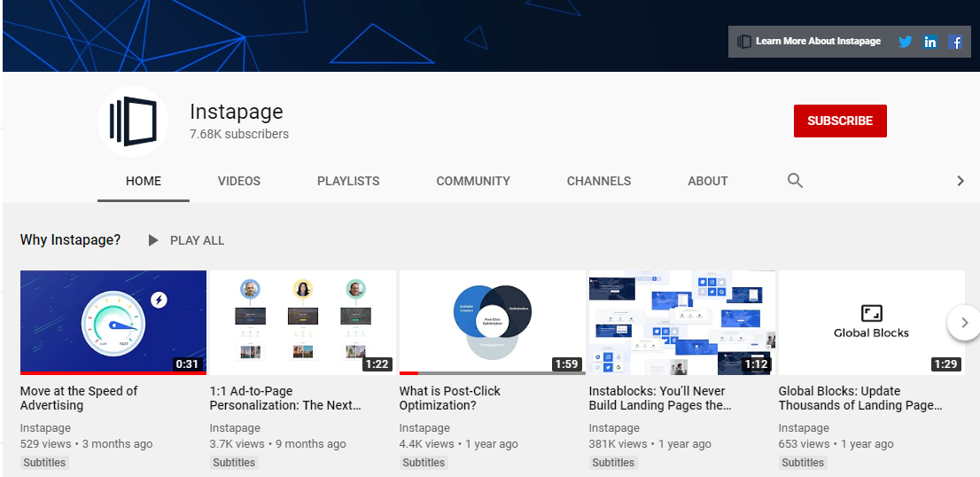Screen dimensions: 980x477
Task: Click the Instapage channel name heading
Action: coord(237,112)
